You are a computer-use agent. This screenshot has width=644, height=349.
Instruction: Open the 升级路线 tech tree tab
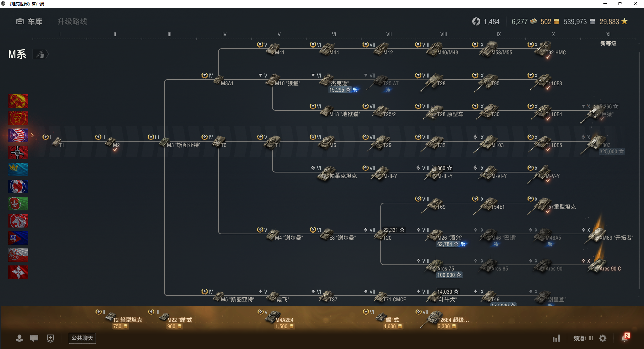pos(72,21)
